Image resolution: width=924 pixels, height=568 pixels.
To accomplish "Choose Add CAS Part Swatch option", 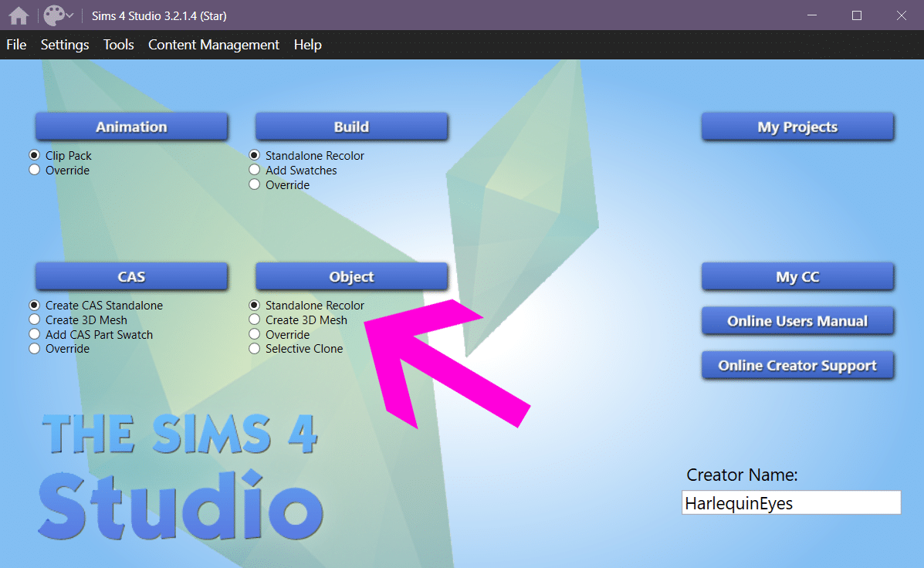I will click(x=35, y=335).
